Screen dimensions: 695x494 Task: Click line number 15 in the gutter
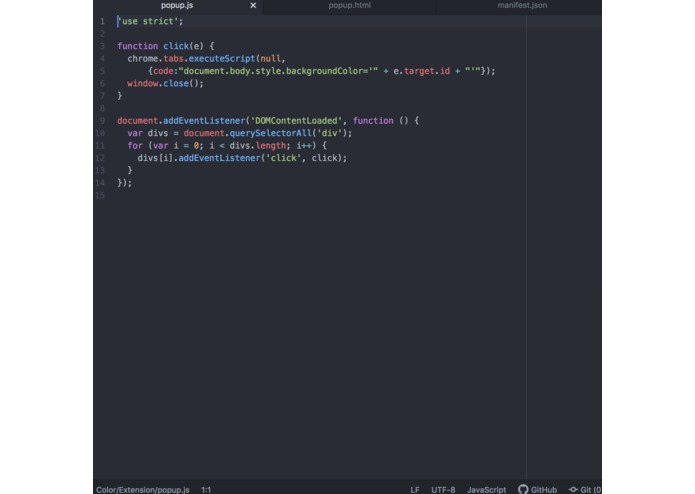coord(100,195)
